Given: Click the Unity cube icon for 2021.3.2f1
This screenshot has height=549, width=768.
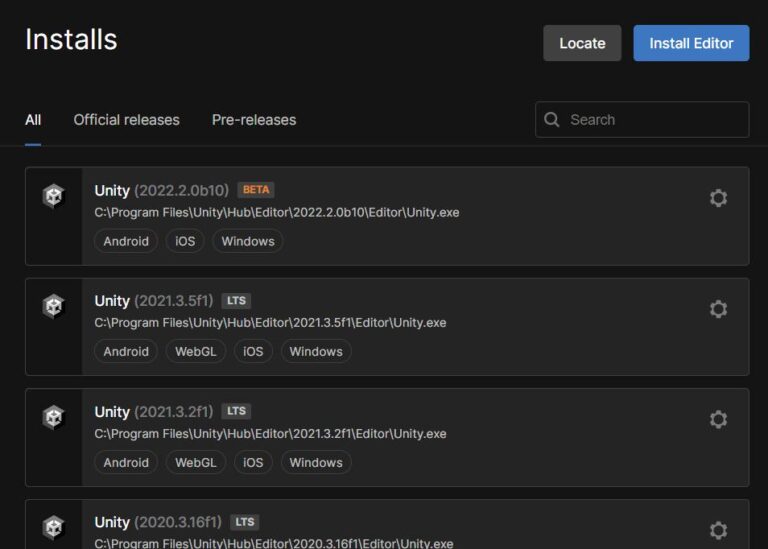Looking at the screenshot, I should [53, 418].
